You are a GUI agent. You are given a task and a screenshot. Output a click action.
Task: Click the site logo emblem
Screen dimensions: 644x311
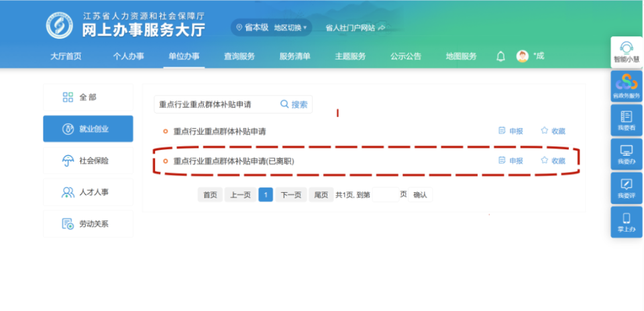(x=60, y=25)
